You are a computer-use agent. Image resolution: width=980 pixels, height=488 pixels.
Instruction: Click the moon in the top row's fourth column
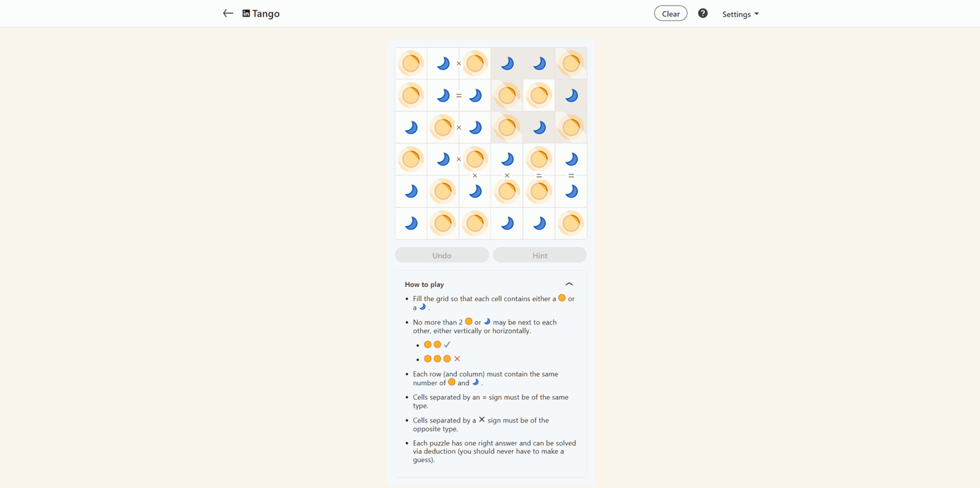pos(507,63)
